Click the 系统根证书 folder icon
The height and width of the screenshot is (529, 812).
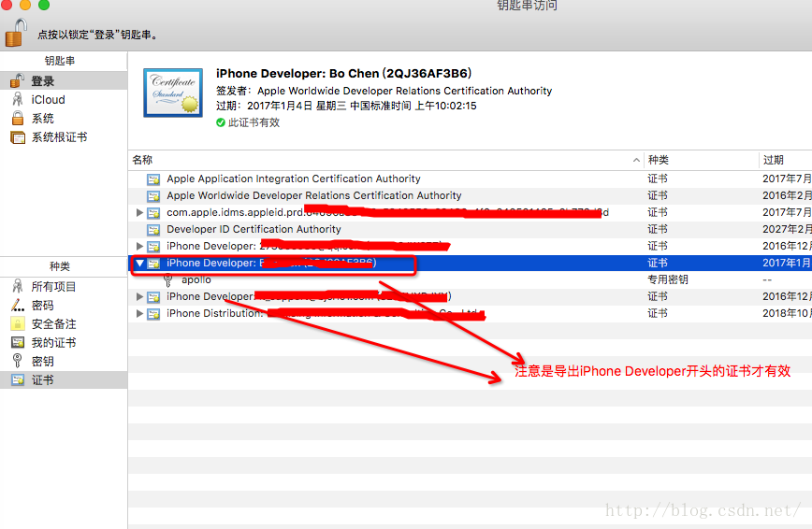(18, 137)
